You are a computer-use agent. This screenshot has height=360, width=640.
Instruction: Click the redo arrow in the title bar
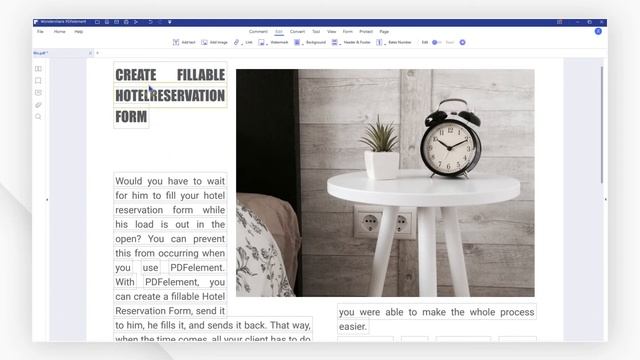coord(160,22)
